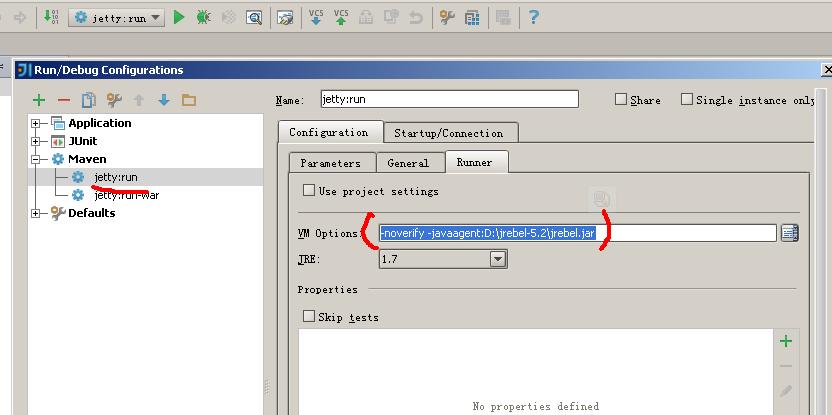Select the JUnit node label

point(83,141)
